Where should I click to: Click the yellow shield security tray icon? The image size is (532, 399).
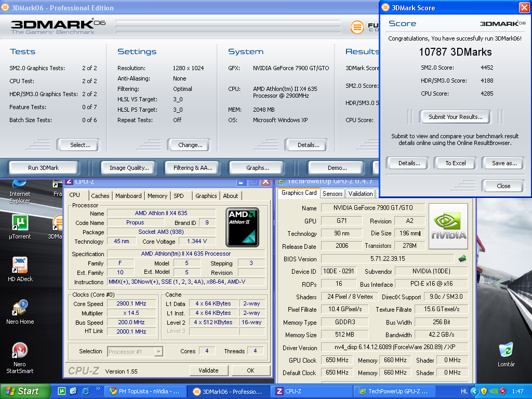484,391
